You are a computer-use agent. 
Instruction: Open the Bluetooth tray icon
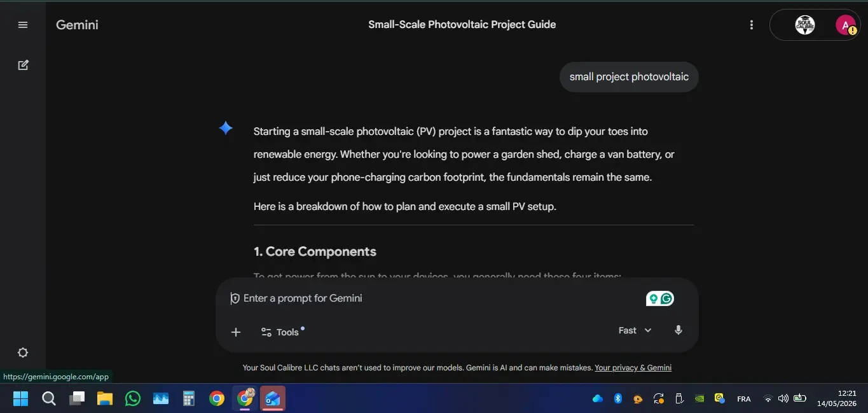point(617,398)
